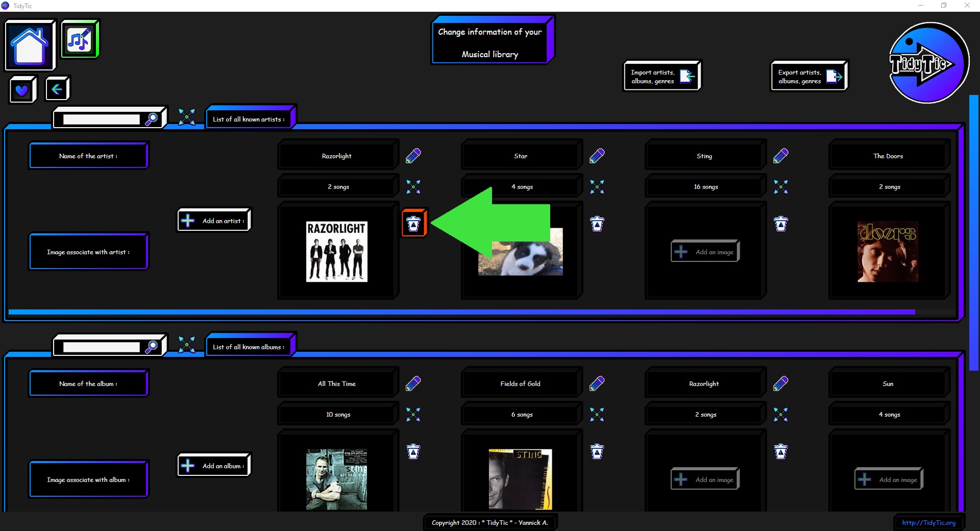Expand All This Time's 10 songs

coord(413,415)
